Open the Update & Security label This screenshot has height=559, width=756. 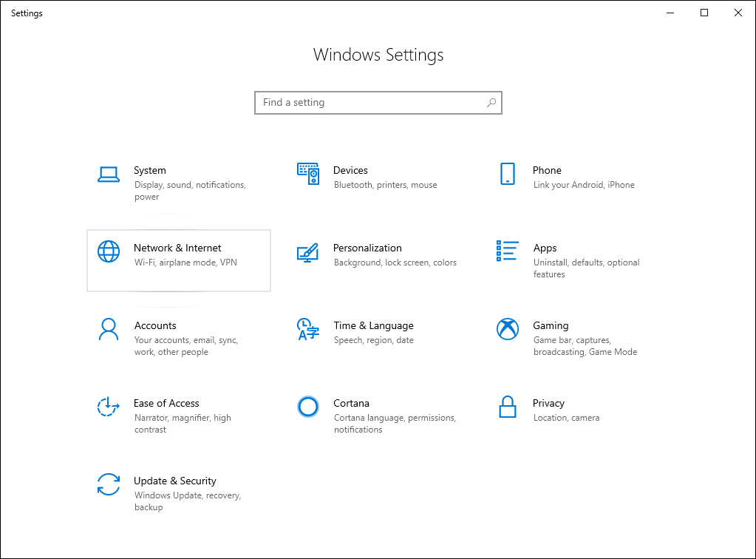pyautogui.click(x=175, y=481)
